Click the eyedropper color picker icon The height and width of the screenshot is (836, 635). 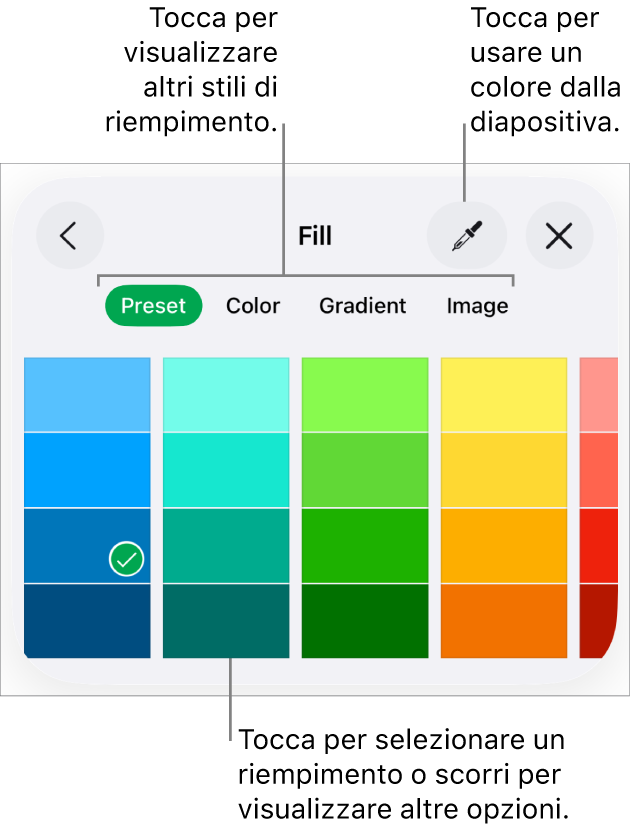point(466,236)
